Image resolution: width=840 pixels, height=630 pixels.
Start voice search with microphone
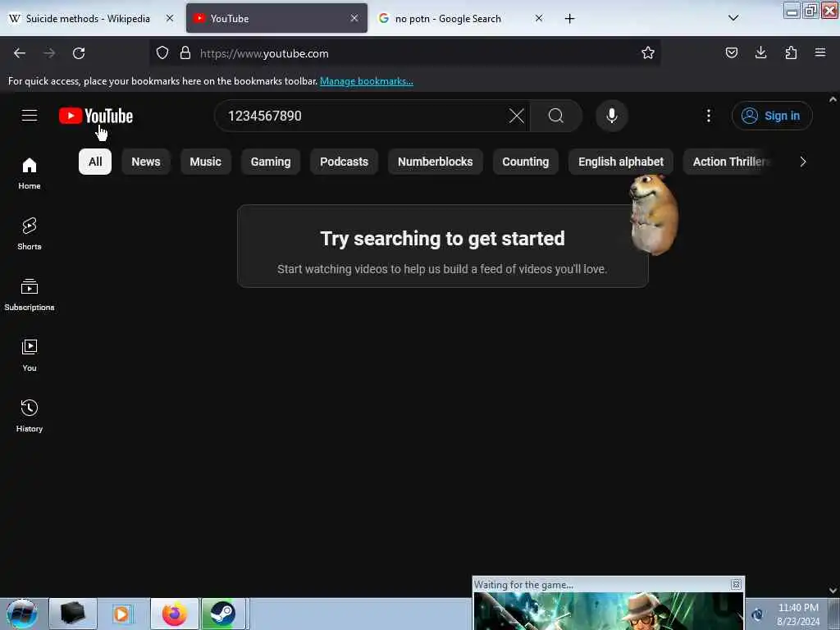pos(612,116)
